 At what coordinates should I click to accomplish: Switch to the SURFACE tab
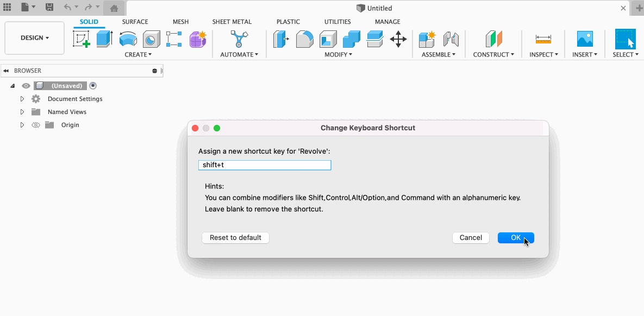(135, 22)
